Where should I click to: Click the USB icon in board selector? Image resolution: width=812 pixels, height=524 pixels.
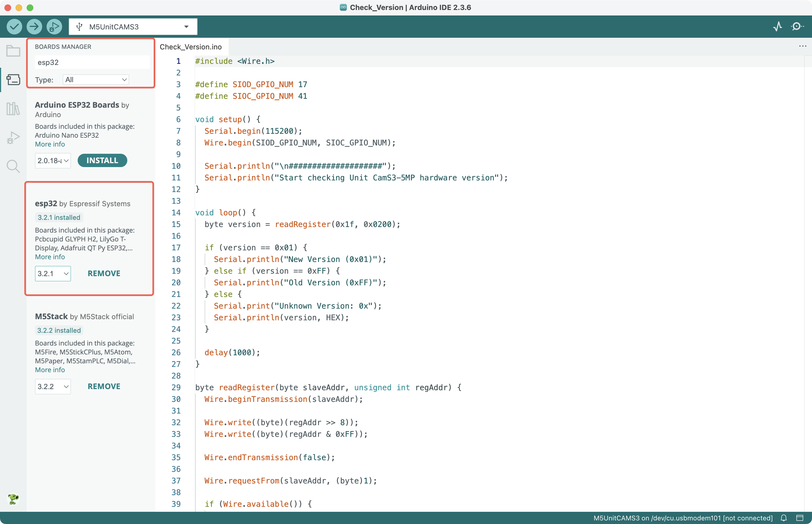79,27
